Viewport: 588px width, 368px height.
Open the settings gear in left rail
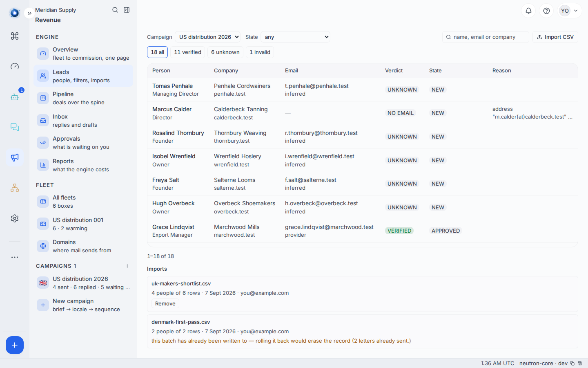[x=15, y=218]
